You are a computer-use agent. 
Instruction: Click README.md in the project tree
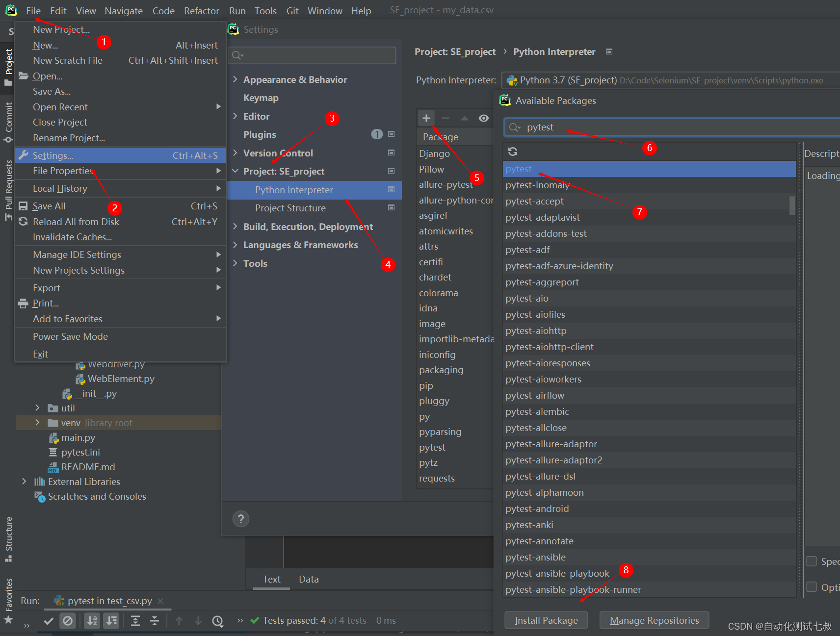coord(88,467)
